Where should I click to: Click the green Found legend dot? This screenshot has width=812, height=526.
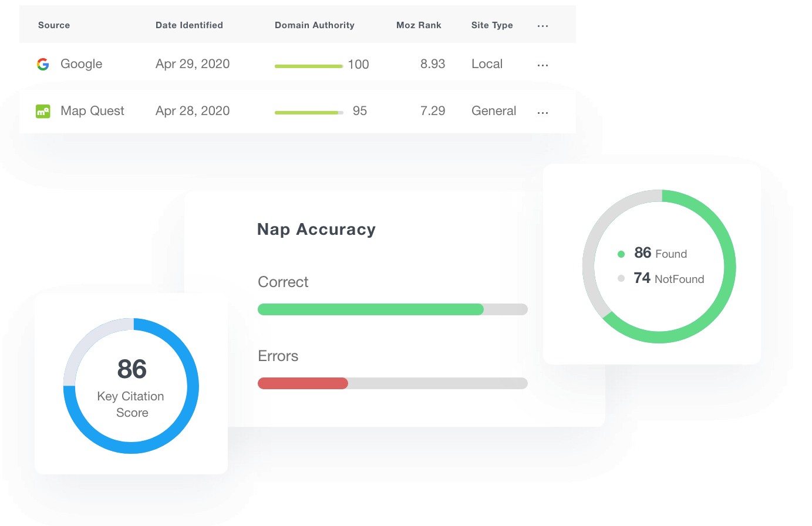point(621,254)
